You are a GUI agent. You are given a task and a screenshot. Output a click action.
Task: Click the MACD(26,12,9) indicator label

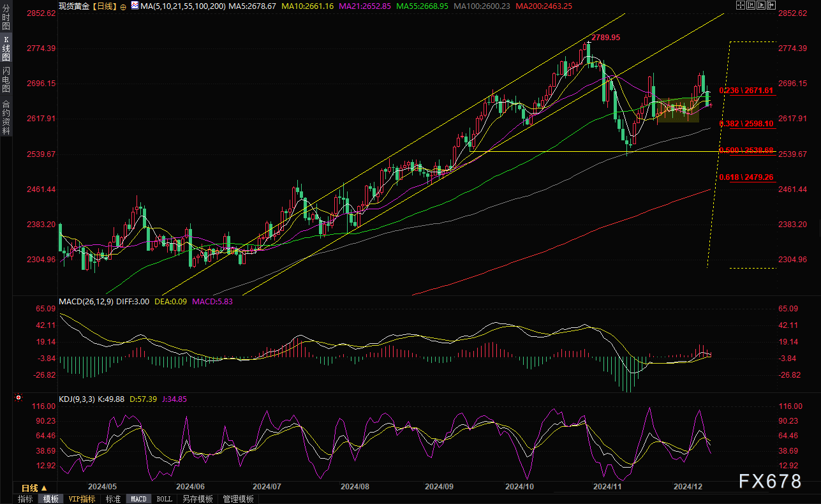pos(87,301)
